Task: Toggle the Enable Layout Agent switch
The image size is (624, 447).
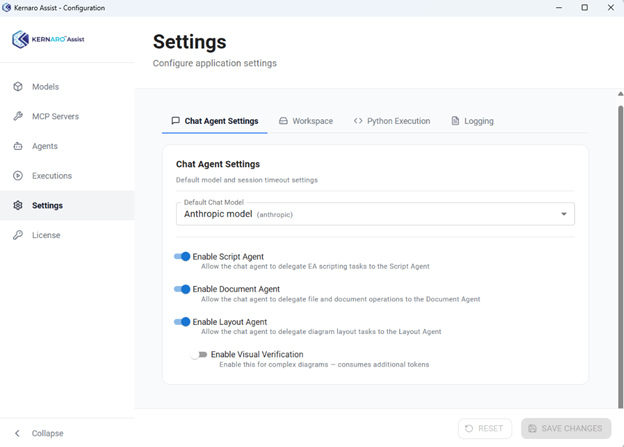Action: (x=182, y=322)
